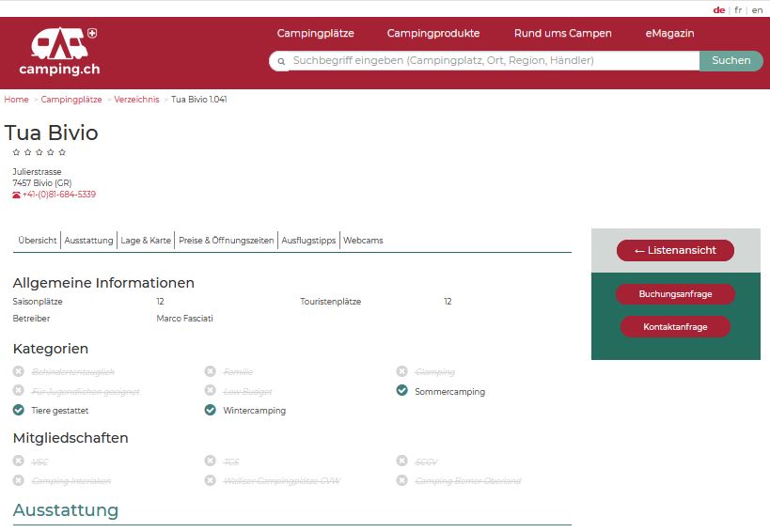Image resolution: width=770 pixels, height=532 pixels.
Task: Click the Verzeichnis breadcrumb link
Action: pos(136,100)
